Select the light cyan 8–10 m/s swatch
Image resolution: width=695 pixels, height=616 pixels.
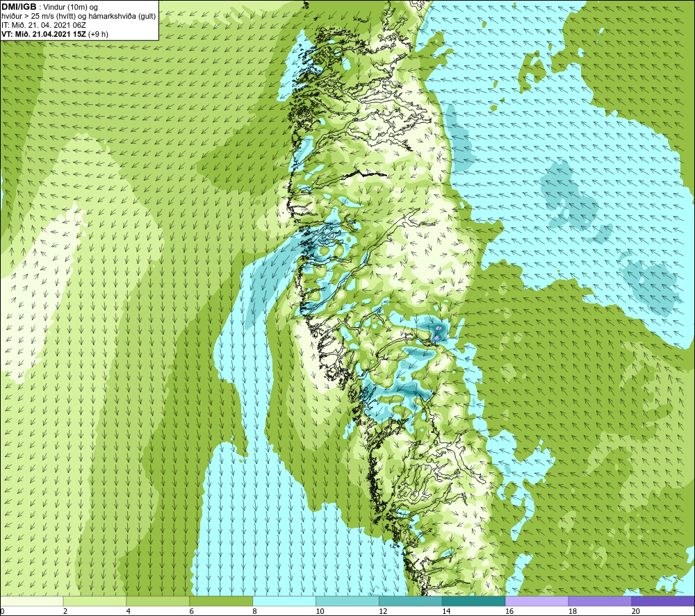284,601
